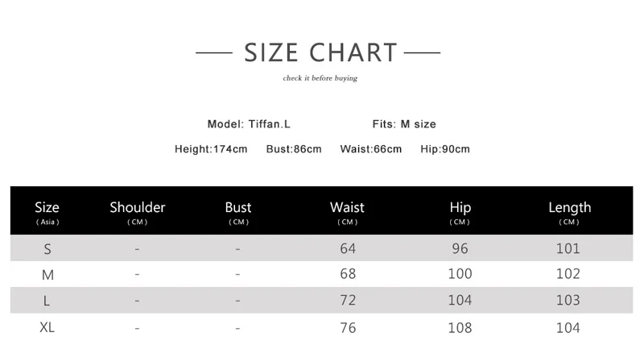Click the 'check it before buying' subtitle

[320, 78]
